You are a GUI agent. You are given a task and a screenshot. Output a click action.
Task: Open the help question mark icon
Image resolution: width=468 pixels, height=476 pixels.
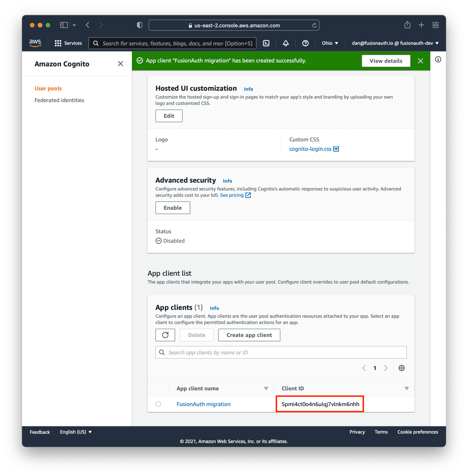(305, 43)
